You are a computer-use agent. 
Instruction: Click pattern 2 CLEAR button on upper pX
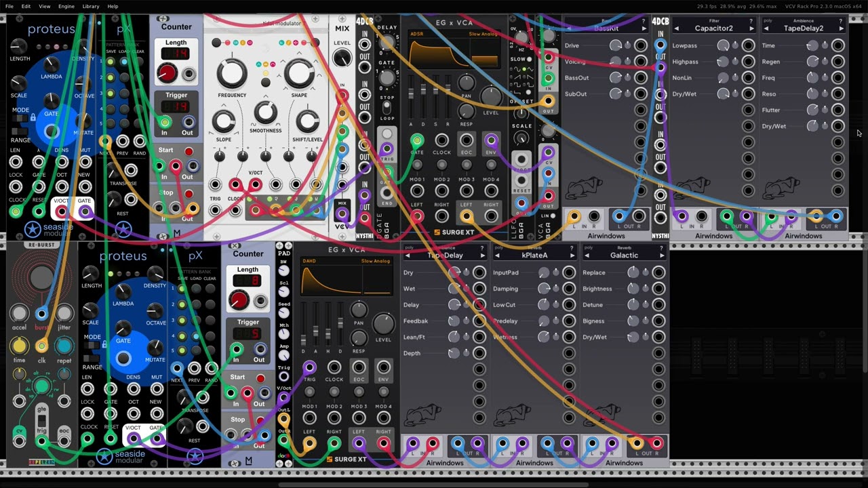click(x=139, y=77)
